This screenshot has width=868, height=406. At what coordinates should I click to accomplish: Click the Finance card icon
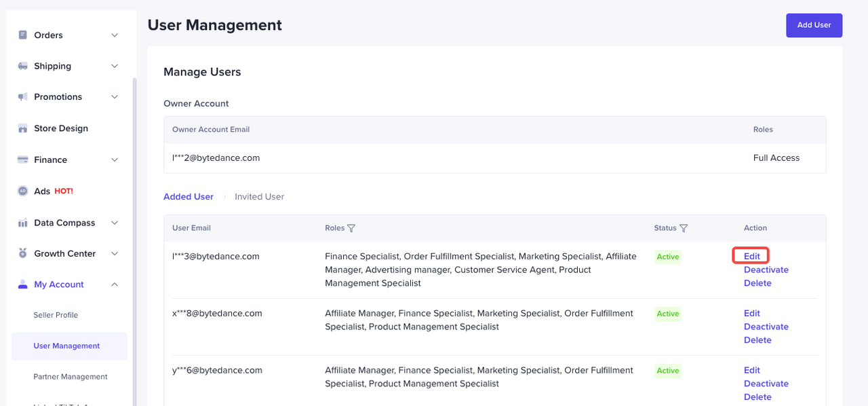click(x=23, y=160)
